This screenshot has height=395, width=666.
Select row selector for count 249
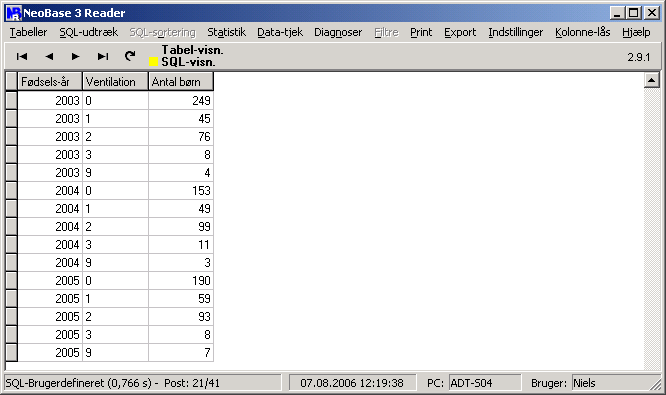point(11,101)
